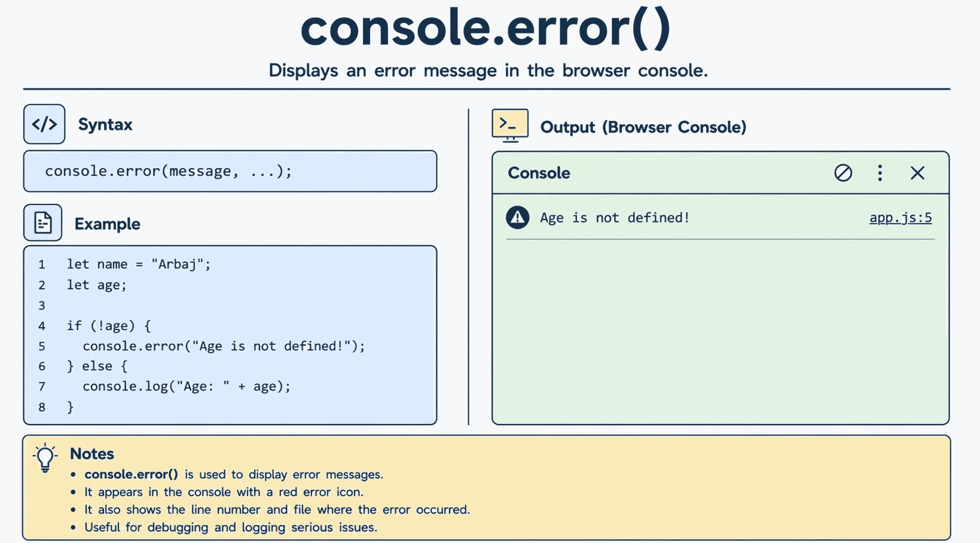The width and height of the screenshot is (980, 543).
Task: Click the Notes heading
Action: coord(92,454)
